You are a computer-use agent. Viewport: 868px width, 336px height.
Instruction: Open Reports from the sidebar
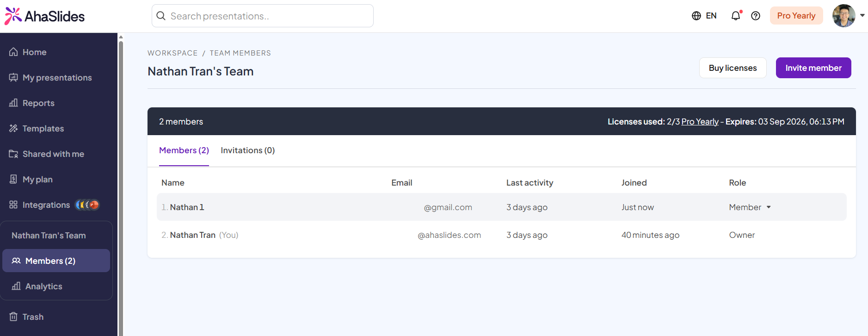(38, 103)
